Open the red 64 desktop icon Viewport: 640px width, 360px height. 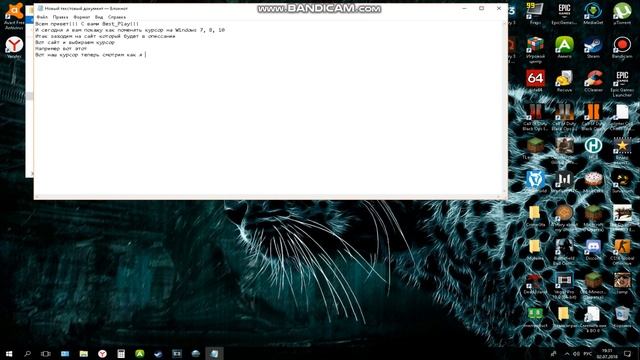[x=535, y=80]
